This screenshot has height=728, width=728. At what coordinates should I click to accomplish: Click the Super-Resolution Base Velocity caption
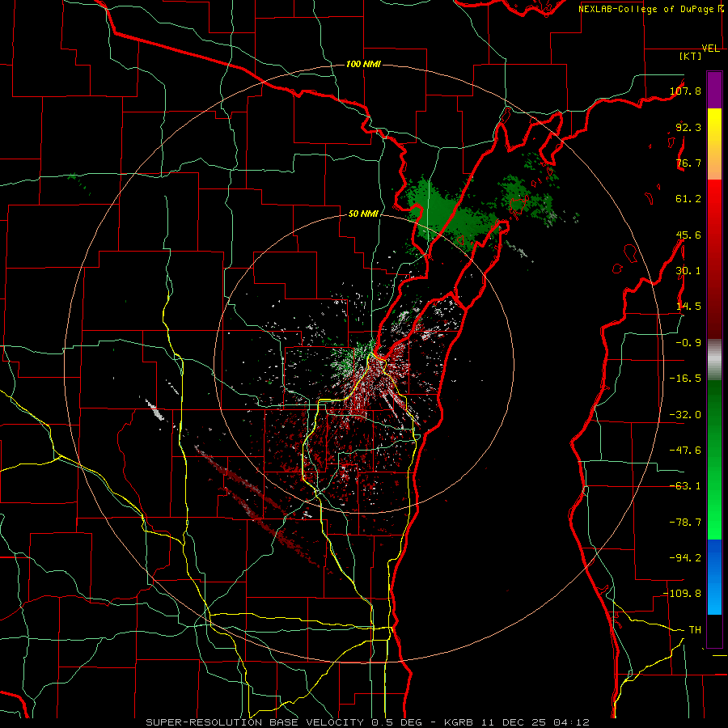(x=368, y=722)
